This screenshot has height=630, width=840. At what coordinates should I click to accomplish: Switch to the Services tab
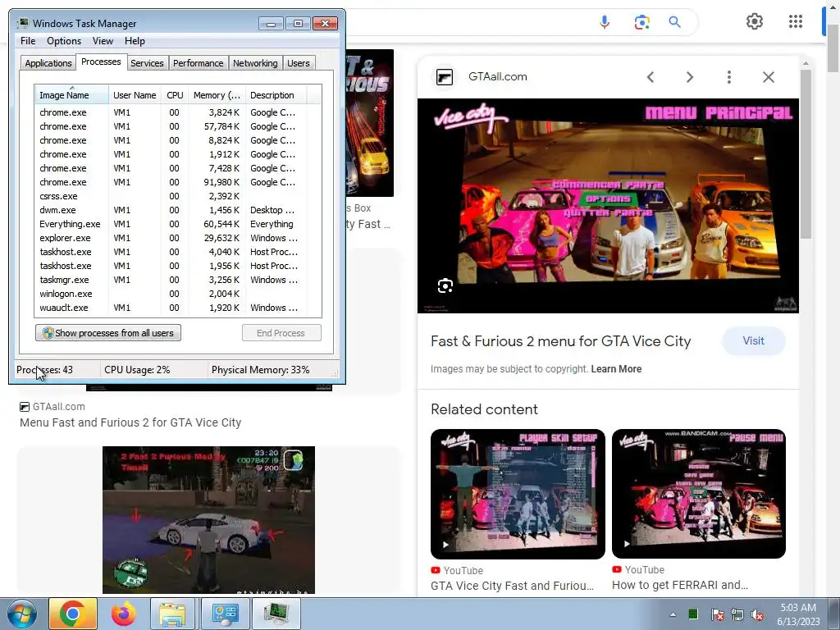pos(147,63)
